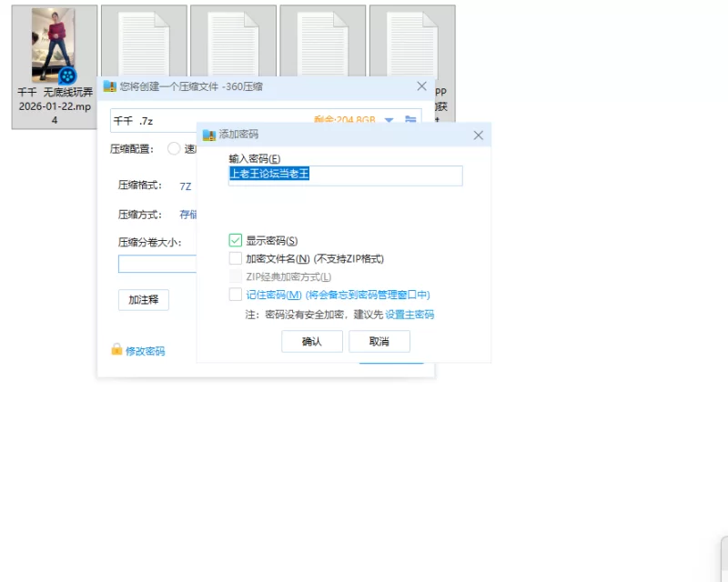Open the 7Z compression format dropdown
728x582 pixels.
[186, 186]
